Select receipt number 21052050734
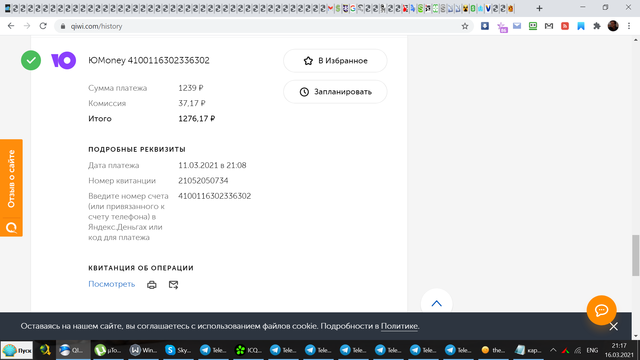This screenshot has width=640, height=360. tap(203, 180)
